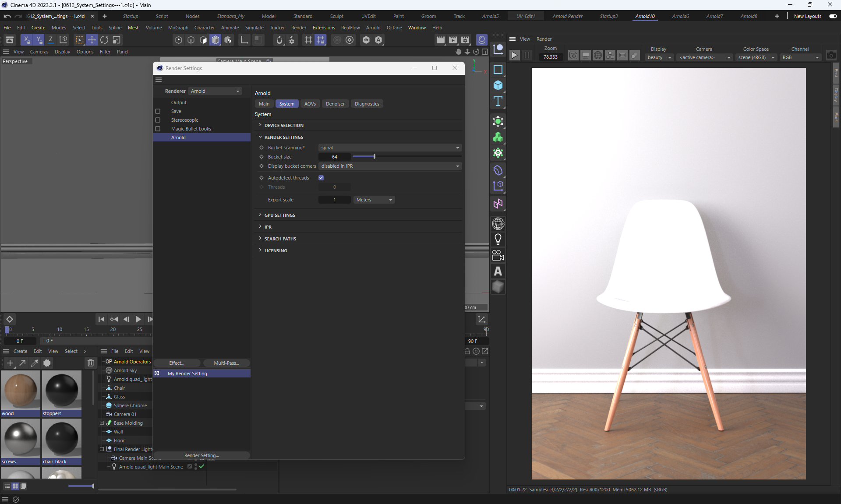Click the Multi-Pass... button
This screenshot has width=841, height=504.
click(x=226, y=363)
